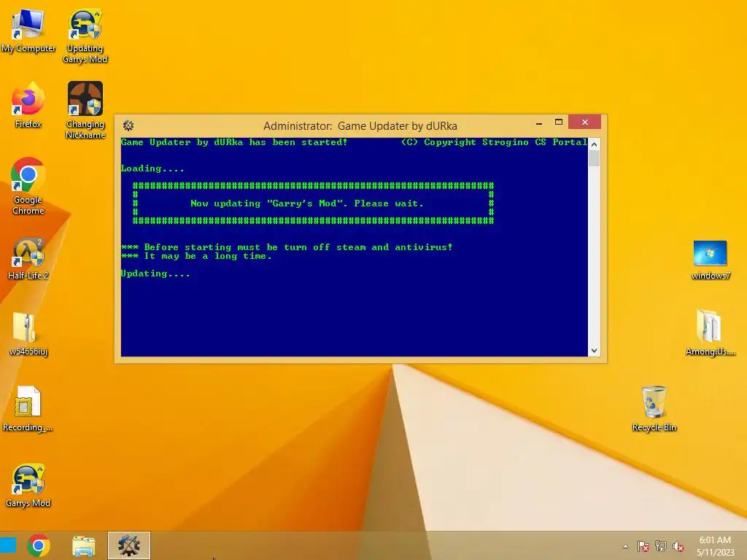The width and height of the screenshot is (747, 560).
Task: Open the network status tray icon
Action: [661, 546]
